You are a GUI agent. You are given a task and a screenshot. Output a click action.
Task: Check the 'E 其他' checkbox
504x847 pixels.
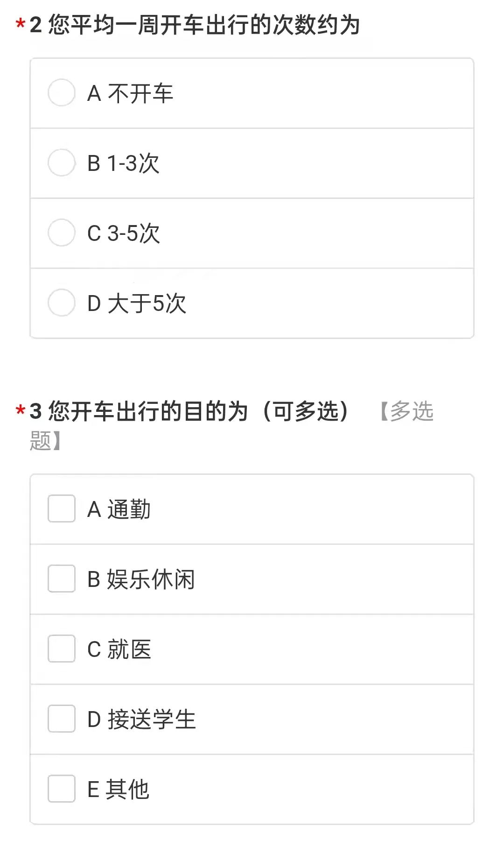click(62, 789)
